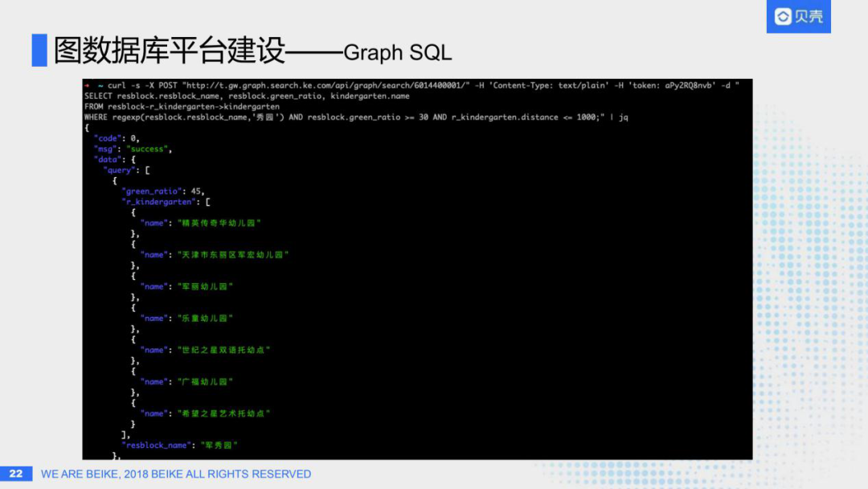Image resolution: width=868 pixels, height=489 pixels.
Task: Click the footer 'WE ARE BEIKE, 2018 BEIKE ALL RIGHTS RESERVED'
Action: (176, 474)
